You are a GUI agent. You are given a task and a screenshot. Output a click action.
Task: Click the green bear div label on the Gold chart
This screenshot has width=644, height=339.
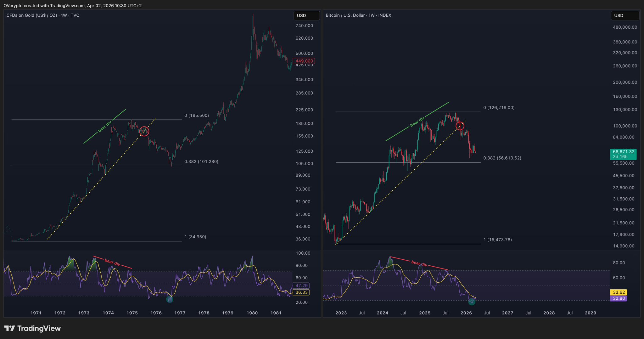coord(104,127)
